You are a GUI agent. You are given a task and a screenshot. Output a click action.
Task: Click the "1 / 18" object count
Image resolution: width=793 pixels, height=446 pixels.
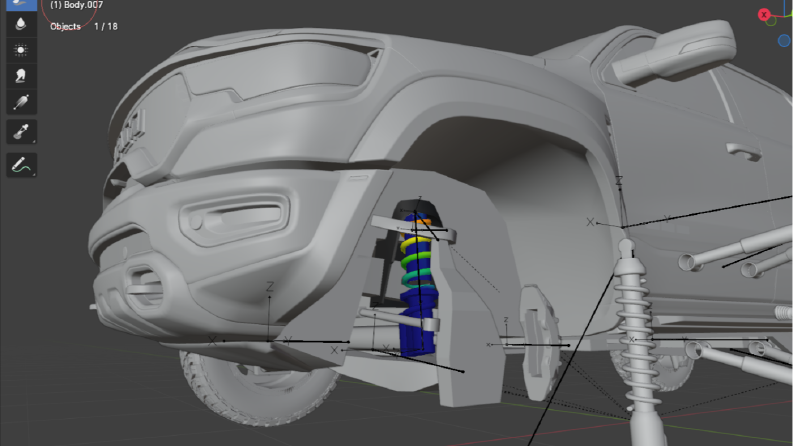[106, 26]
